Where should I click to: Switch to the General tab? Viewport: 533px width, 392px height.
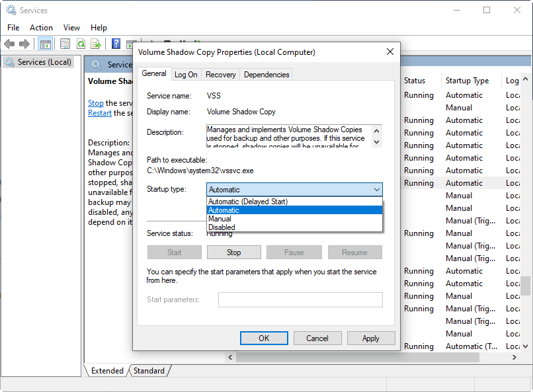[154, 73]
